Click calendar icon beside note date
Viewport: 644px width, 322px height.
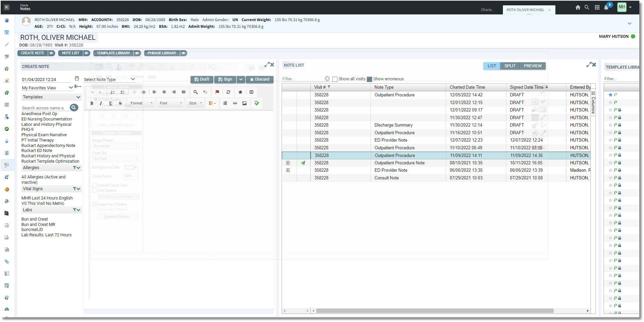tap(77, 79)
